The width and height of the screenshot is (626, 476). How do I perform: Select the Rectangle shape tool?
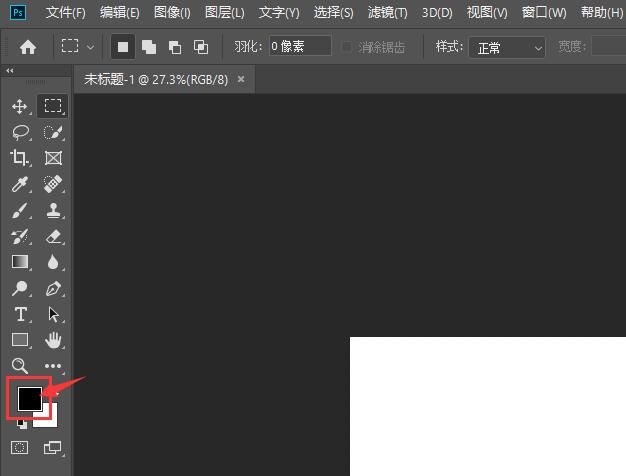(20, 340)
